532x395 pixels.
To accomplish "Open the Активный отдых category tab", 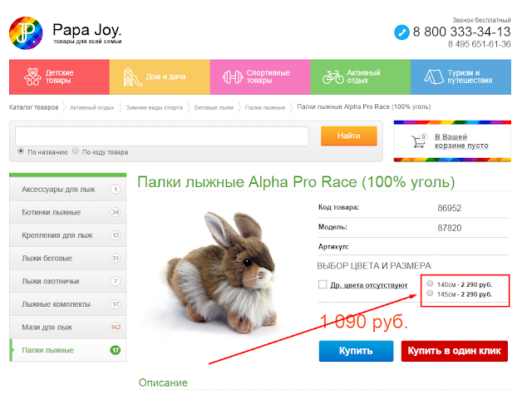I will 360,77.
